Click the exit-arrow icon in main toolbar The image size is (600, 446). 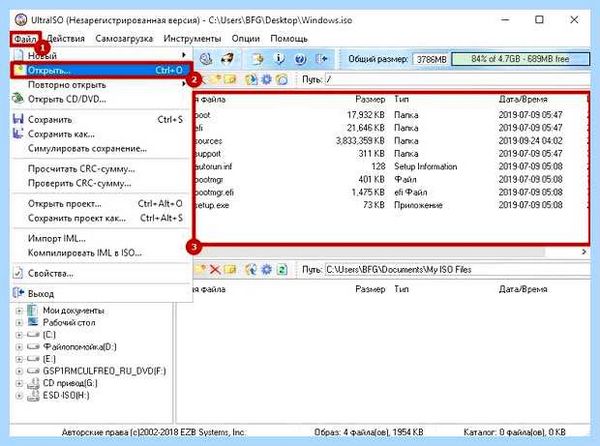(321, 59)
